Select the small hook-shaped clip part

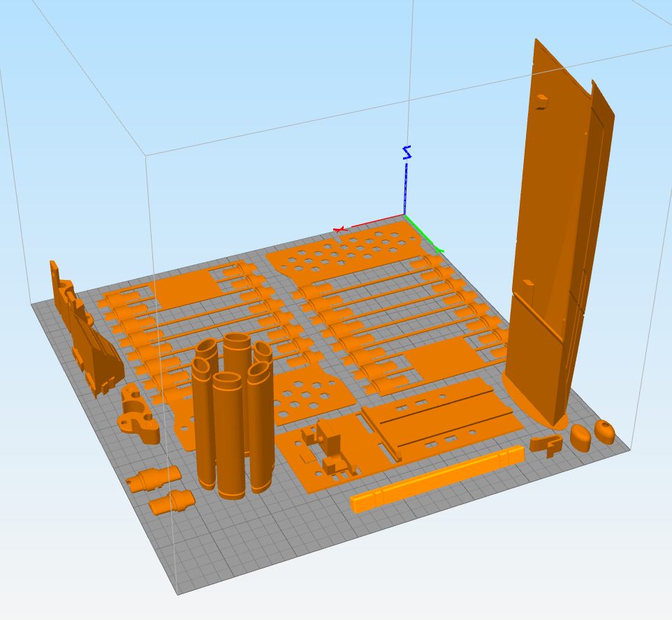(x=547, y=445)
